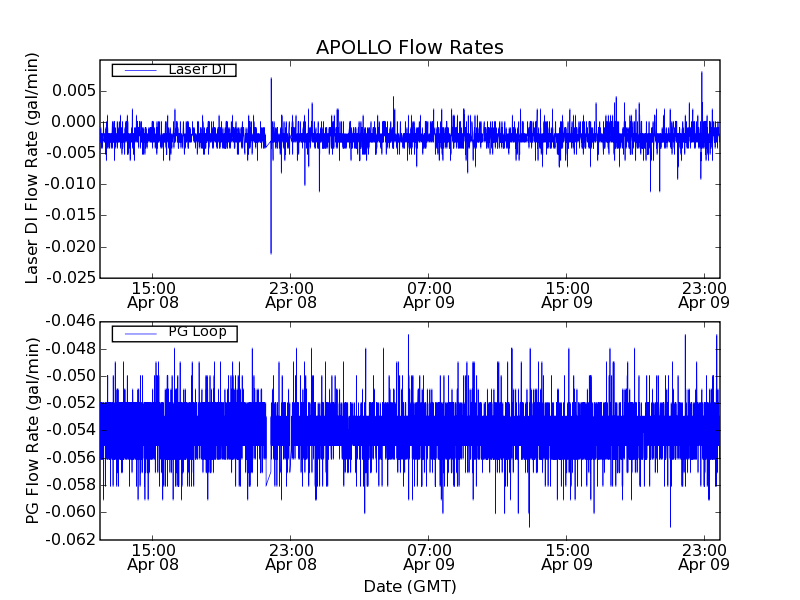Image resolution: width=800 pixels, height=600 pixels.
Task: Click the chart title "APOLLO Flow Rates"
Action: (410, 47)
